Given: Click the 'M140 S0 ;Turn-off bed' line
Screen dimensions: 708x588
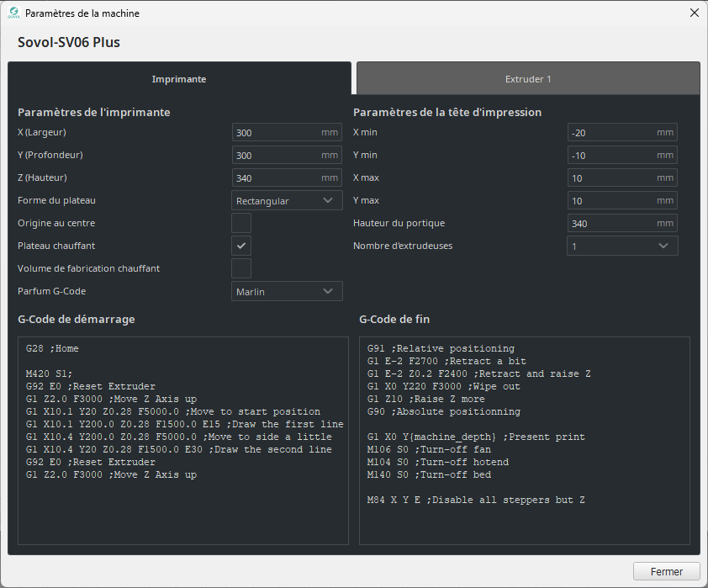Looking at the screenshot, I should [x=430, y=474].
